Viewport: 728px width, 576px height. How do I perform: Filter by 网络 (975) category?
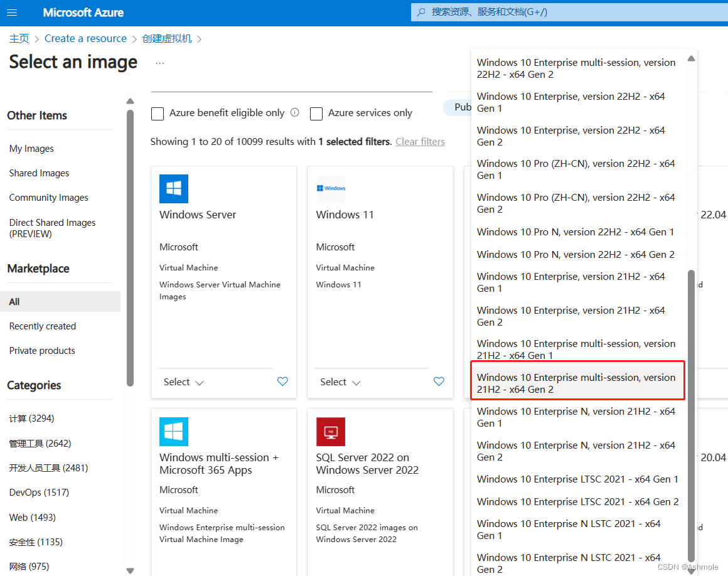pos(29,566)
